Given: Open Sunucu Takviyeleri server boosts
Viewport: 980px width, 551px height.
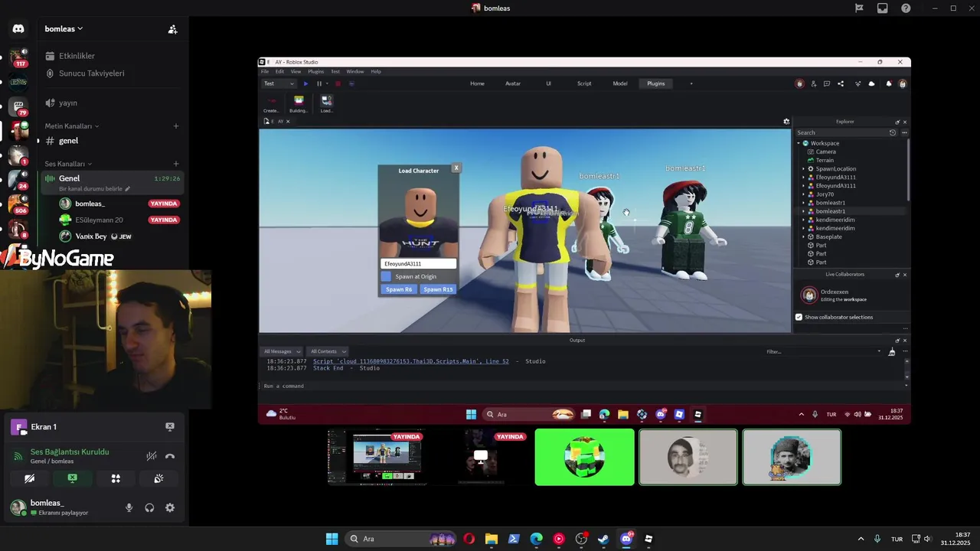Looking at the screenshot, I should 91,73.
